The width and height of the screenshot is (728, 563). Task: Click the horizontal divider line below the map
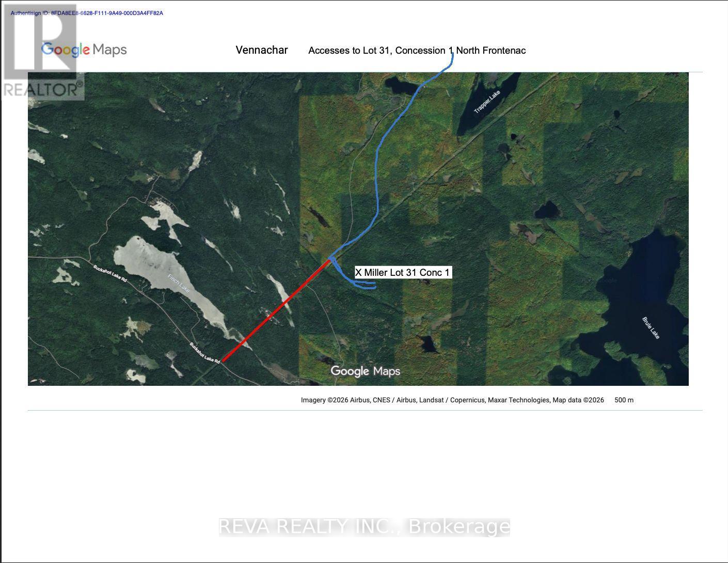coord(361,410)
